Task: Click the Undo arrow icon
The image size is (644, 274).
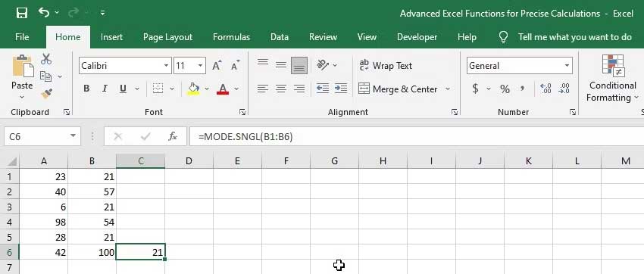Action: pos(44,12)
